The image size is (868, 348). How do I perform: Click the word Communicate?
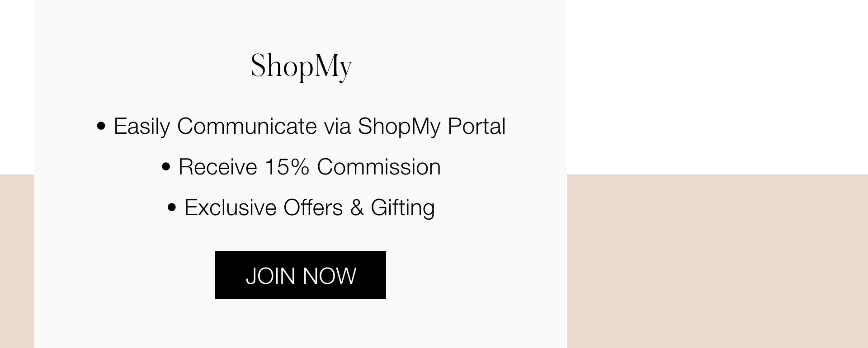tap(247, 126)
